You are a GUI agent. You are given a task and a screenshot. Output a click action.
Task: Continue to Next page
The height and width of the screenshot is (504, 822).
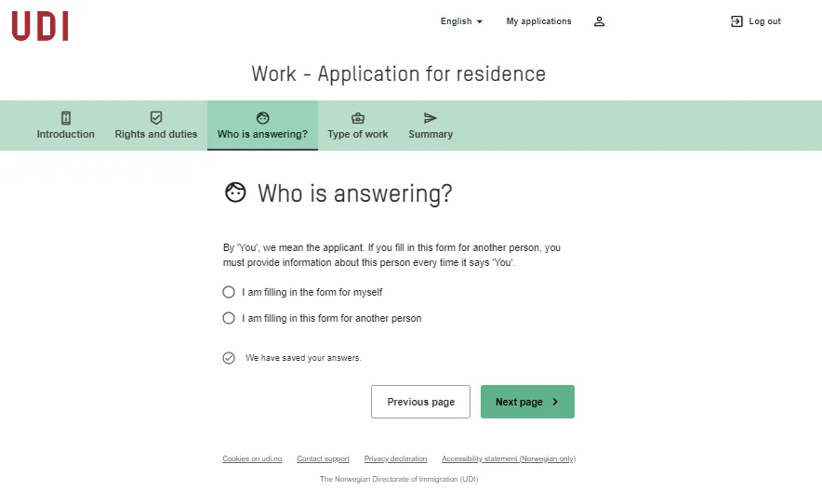tap(527, 402)
